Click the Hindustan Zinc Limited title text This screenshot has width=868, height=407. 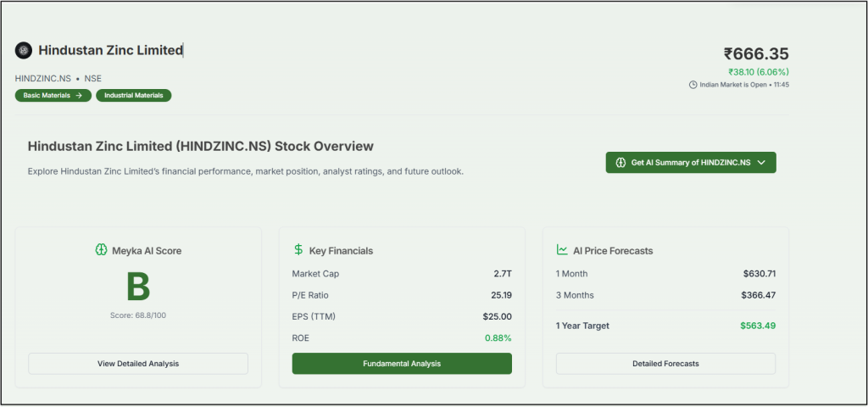(x=110, y=51)
